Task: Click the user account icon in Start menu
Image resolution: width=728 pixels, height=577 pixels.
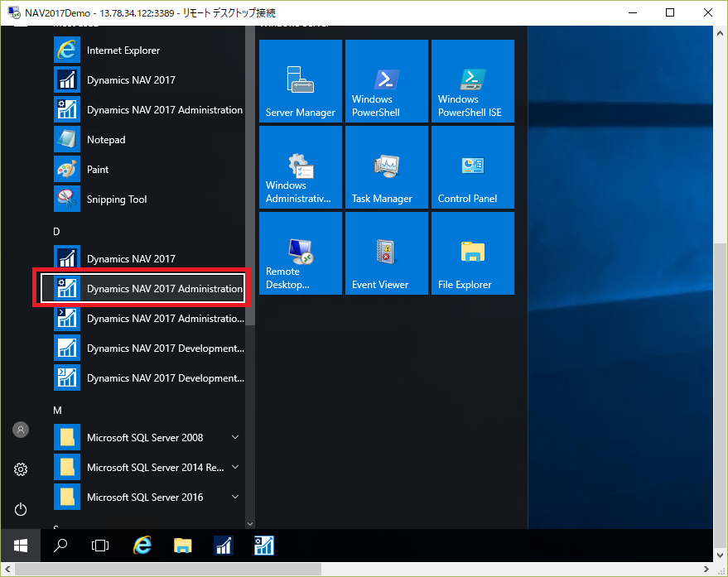Action: (x=21, y=430)
